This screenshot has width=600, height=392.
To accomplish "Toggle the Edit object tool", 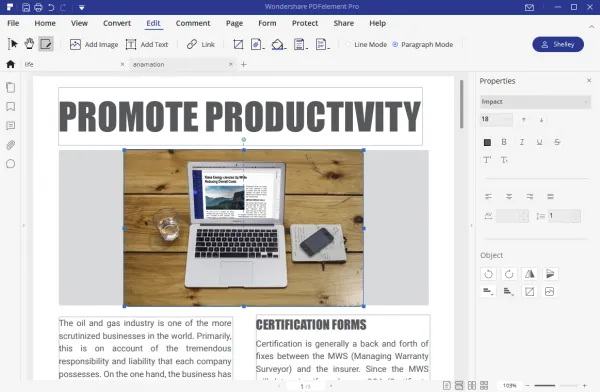I will [x=46, y=44].
